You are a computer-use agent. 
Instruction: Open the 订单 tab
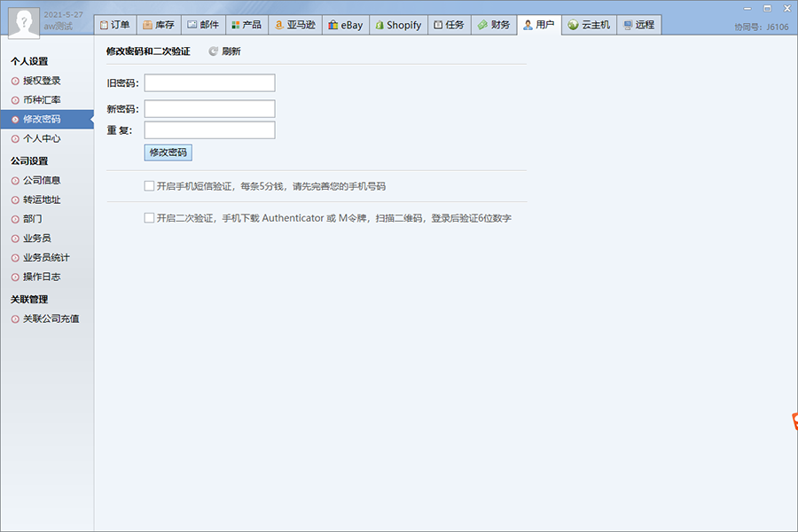point(114,25)
